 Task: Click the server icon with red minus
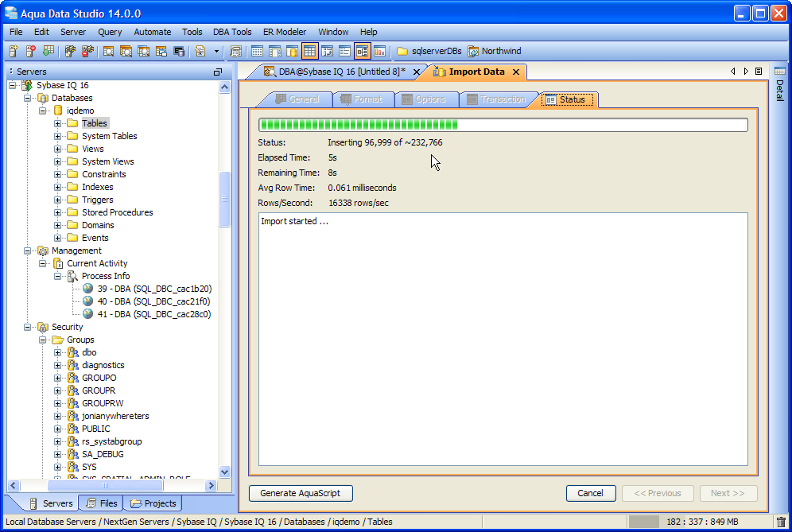(x=31, y=51)
